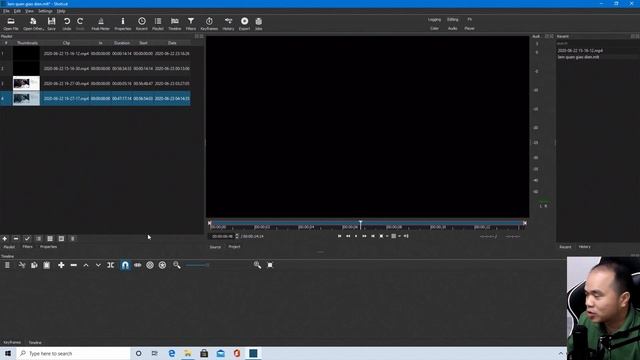Viewport: 640px width, 360px height.
Task: Click the Export toolbar icon
Action: point(244,24)
